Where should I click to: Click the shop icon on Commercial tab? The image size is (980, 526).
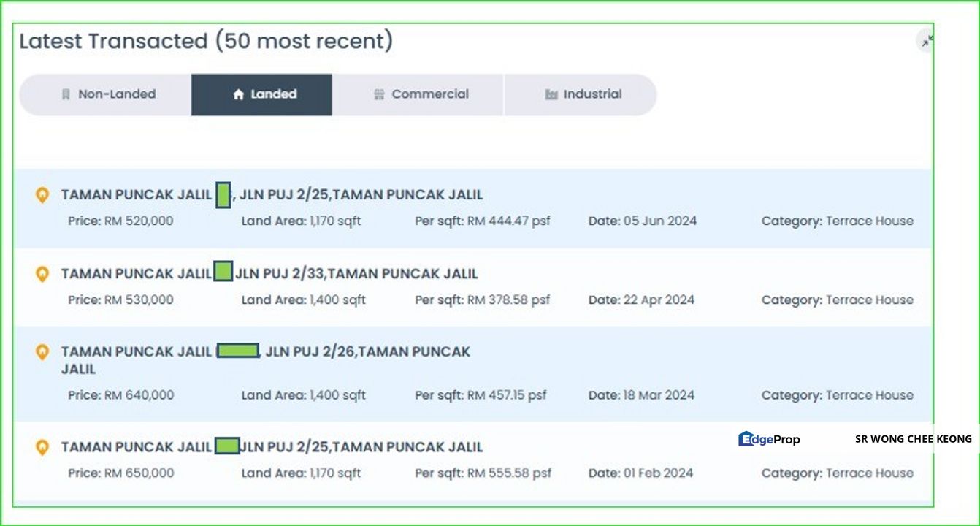coord(379,94)
